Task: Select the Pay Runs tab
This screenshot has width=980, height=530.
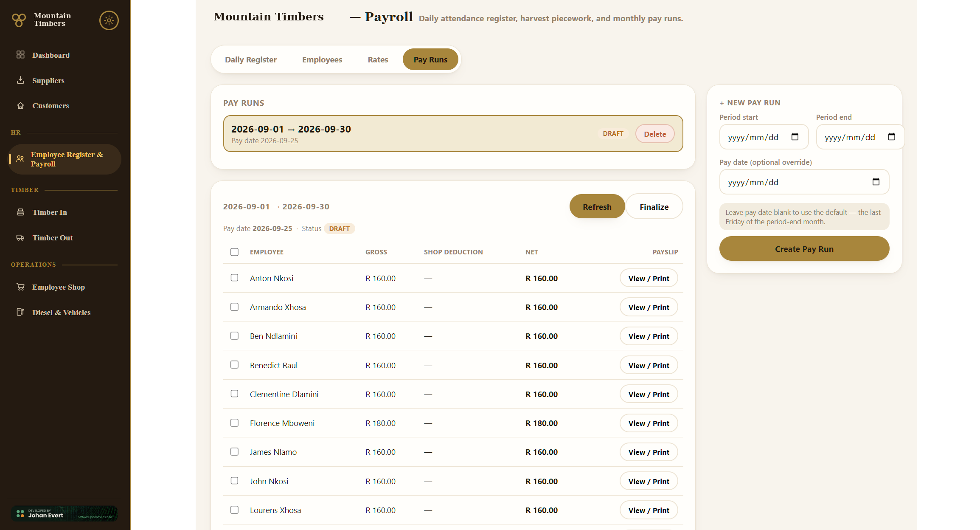Action: tap(430, 59)
